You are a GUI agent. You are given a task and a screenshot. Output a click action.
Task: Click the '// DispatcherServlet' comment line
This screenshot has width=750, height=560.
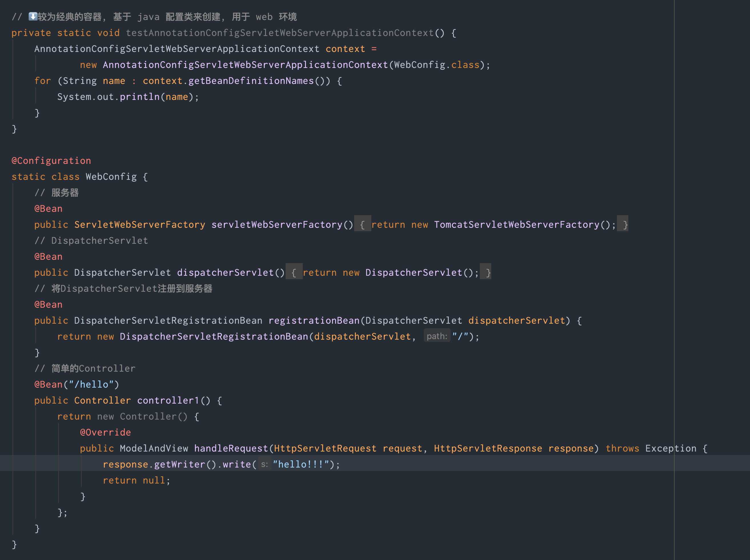[x=91, y=241]
